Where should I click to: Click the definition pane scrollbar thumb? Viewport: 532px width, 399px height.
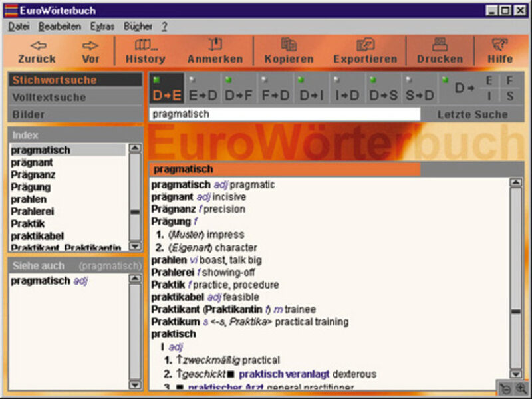[516, 311]
